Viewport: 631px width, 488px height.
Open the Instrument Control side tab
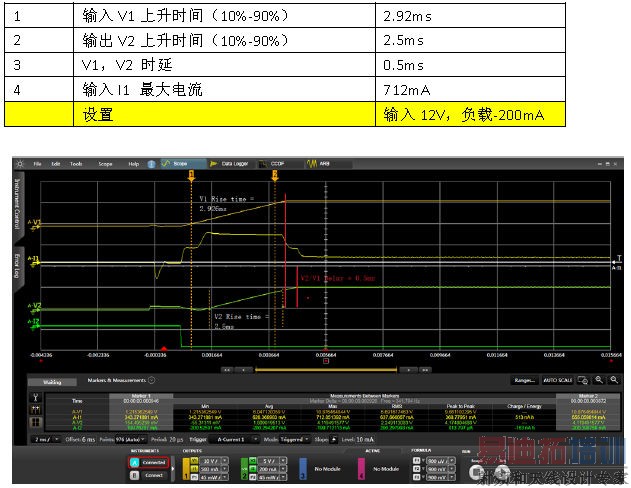18,205
